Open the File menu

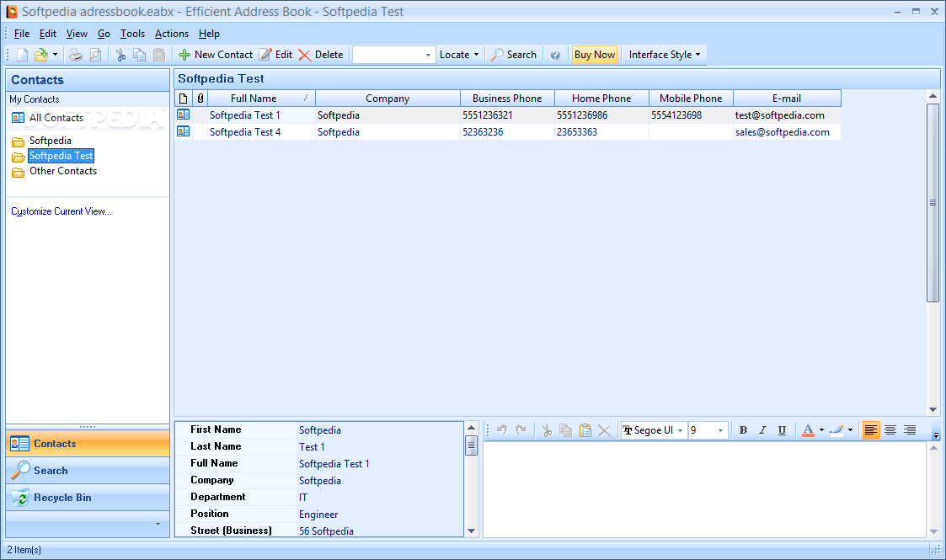[22, 34]
